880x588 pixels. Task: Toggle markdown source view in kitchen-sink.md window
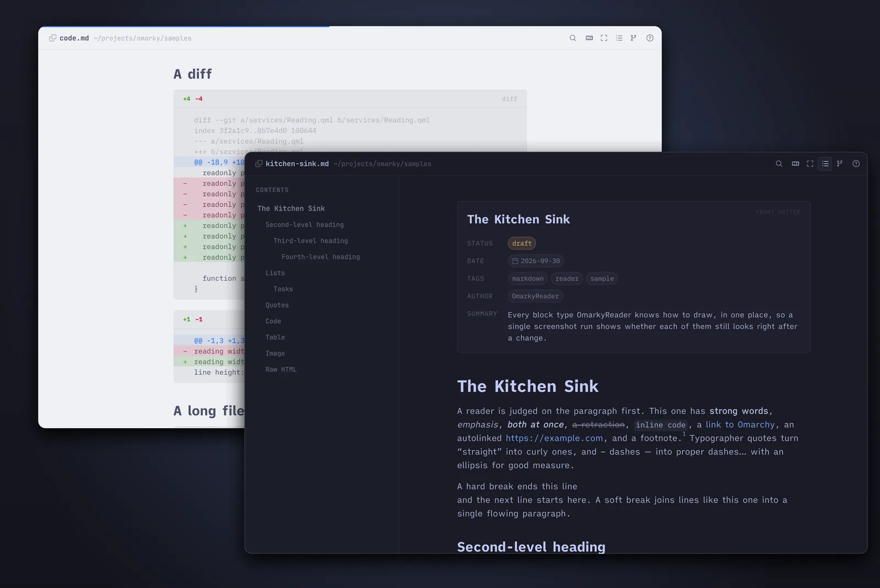point(795,164)
